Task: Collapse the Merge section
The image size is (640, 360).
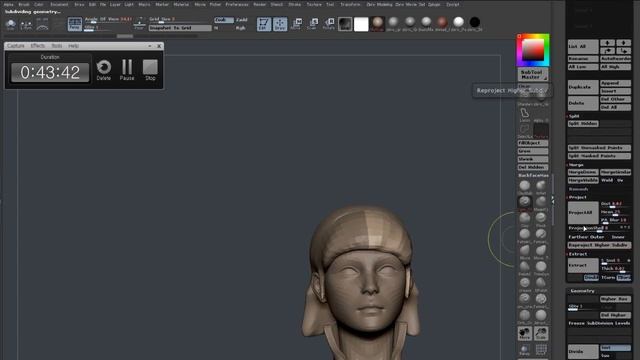Action: (x=576, y=165)
